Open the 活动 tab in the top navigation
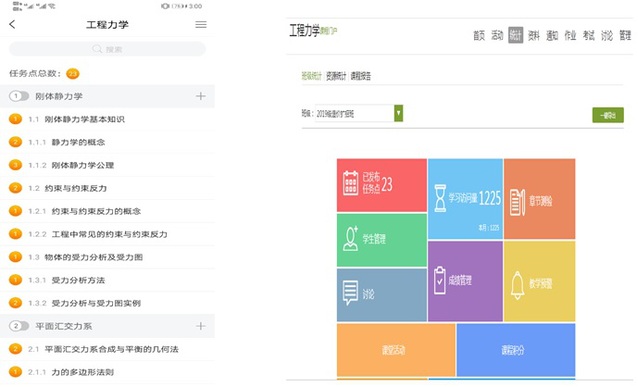638x387 pixels. (497, 35)
